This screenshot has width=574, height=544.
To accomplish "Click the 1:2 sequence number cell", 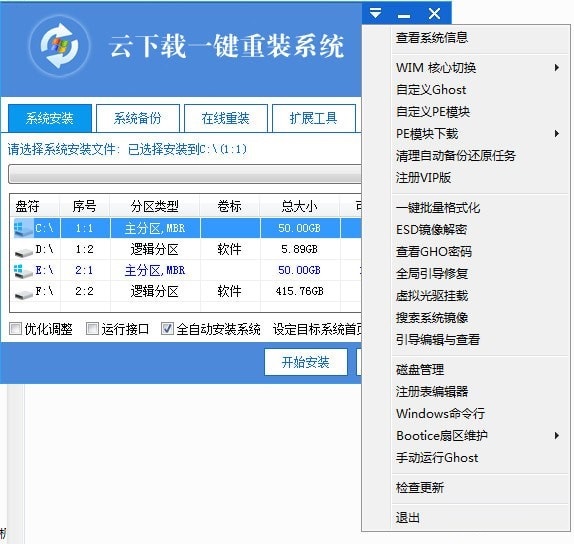I will (85, 249).
